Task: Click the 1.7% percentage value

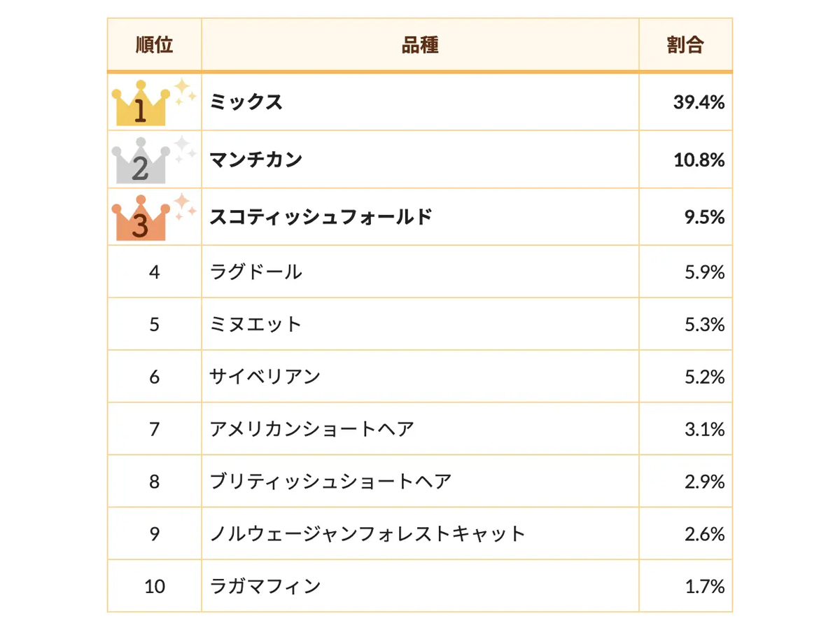Action: [704, 586]
